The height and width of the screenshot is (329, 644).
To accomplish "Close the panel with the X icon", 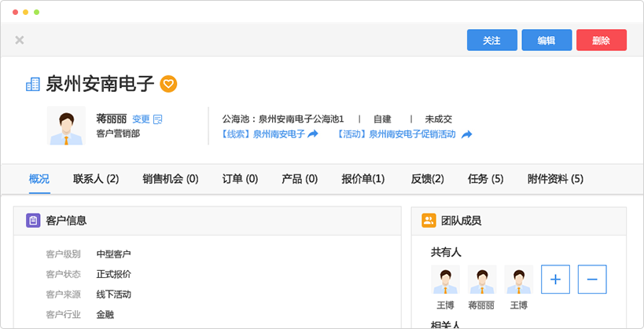I will 20,40.
